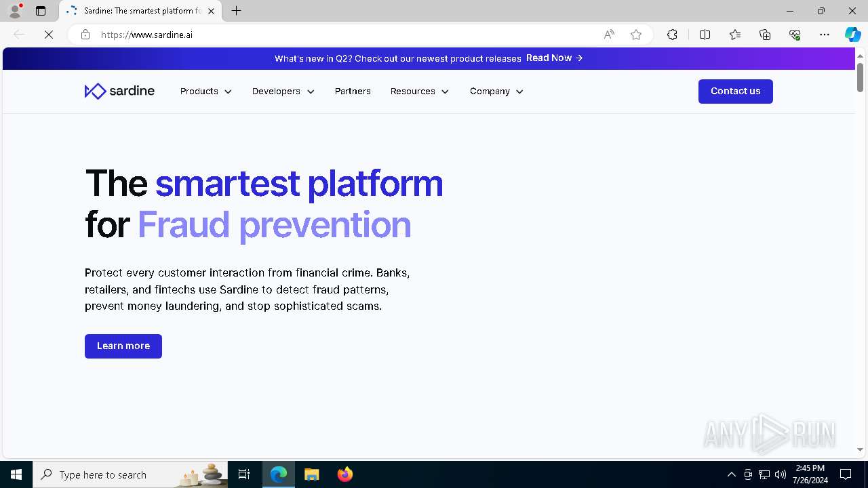This screenshot has height=488, width=868.
Task: Open the network status tray icon
Action: click(764, 474)
